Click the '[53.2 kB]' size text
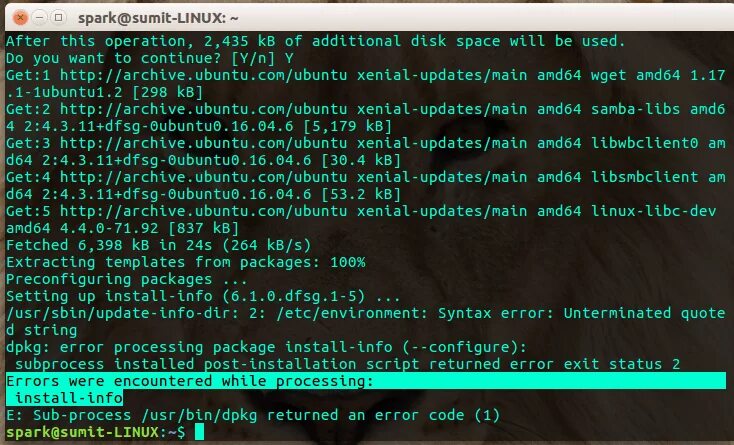 [361, 194]
